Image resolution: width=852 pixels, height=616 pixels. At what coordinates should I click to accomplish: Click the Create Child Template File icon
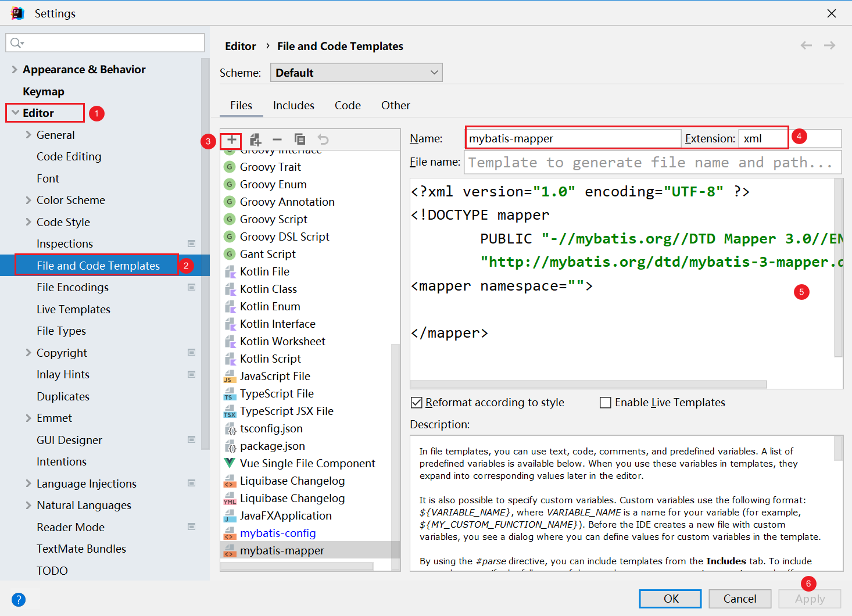click(x=255, y=139)
